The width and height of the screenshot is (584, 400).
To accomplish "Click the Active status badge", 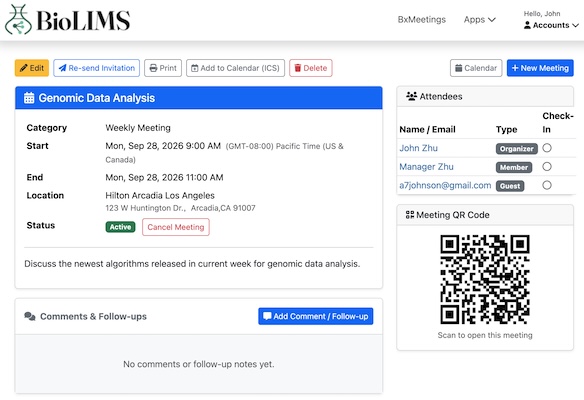I will 120,227.
